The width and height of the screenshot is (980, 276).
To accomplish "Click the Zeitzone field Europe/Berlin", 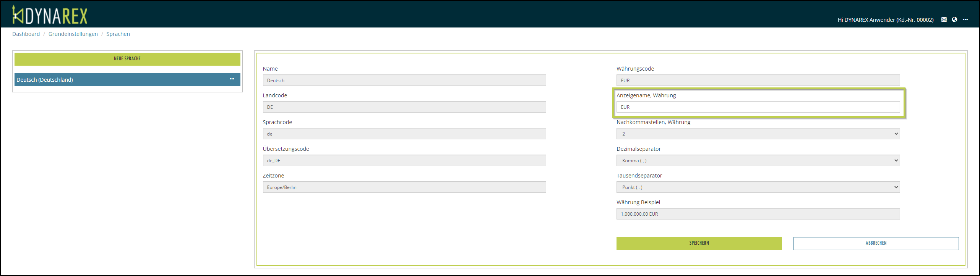I will 404,187.
